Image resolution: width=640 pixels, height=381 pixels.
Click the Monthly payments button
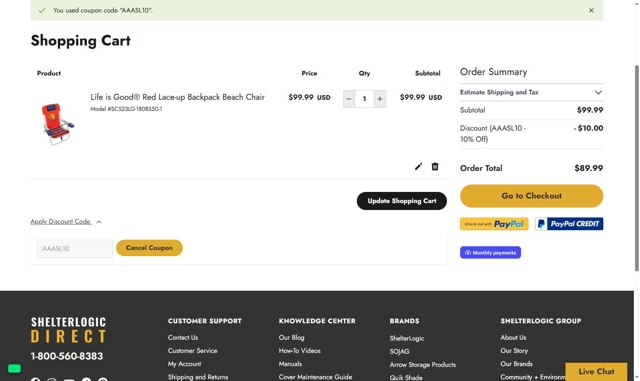point(490,252)
